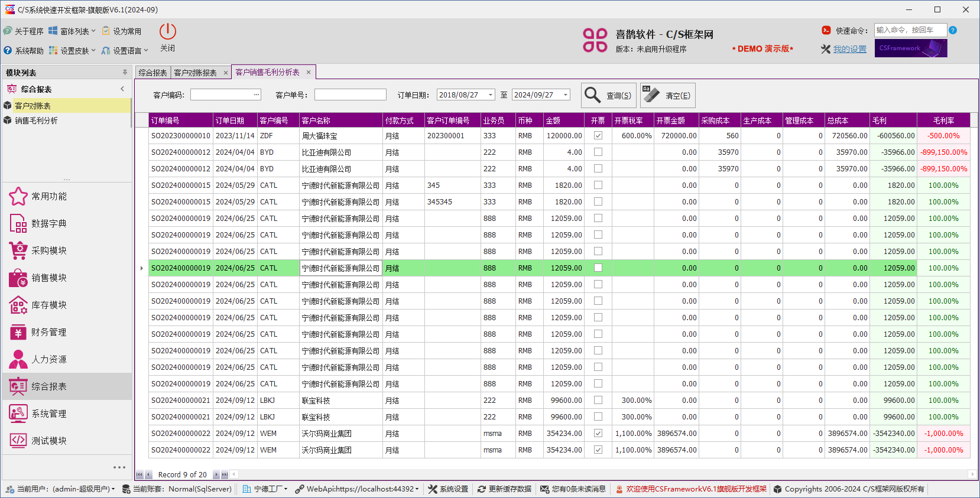Toggle 开票 checkbox in highlighted green row

click(x=598, y=268)
